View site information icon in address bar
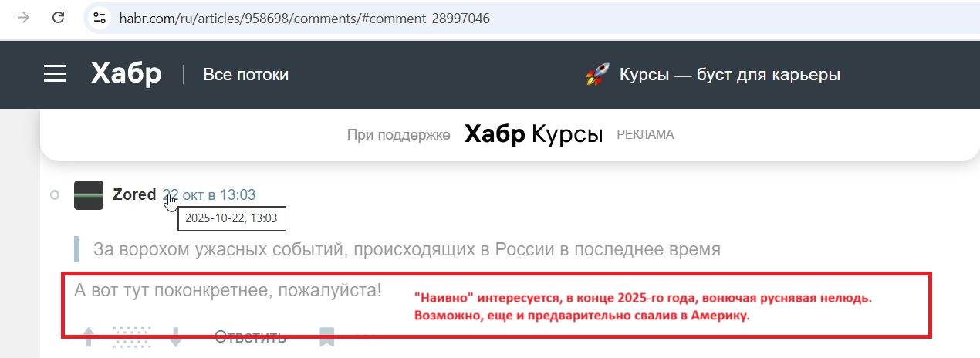This screenshot has height=358, width=980. 99,17
